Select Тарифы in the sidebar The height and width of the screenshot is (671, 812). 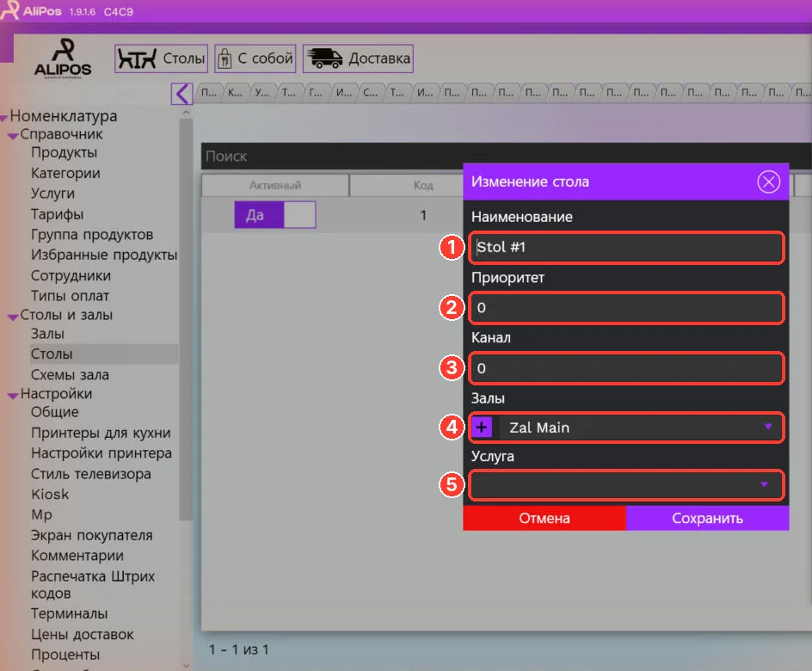click(57, 214)
